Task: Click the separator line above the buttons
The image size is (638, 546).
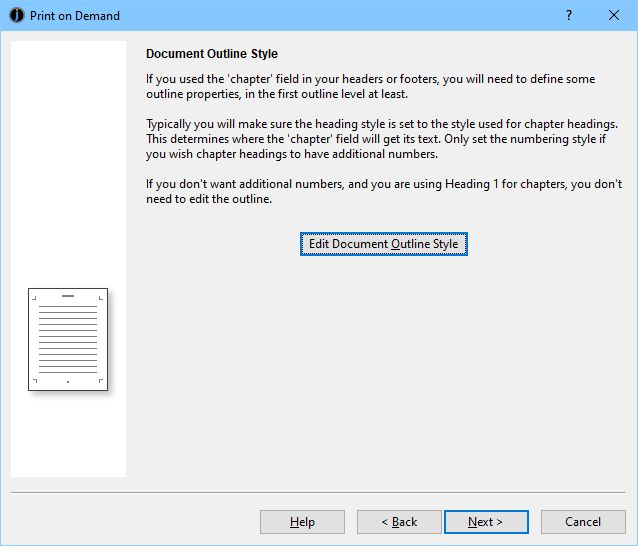Action: (x=318, y=493)
